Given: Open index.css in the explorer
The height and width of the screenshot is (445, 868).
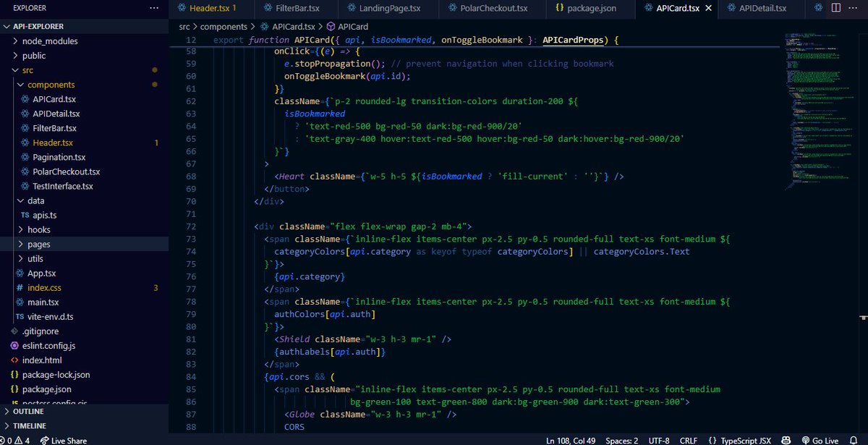Looking at the screenshot, I should click(44, 287).
